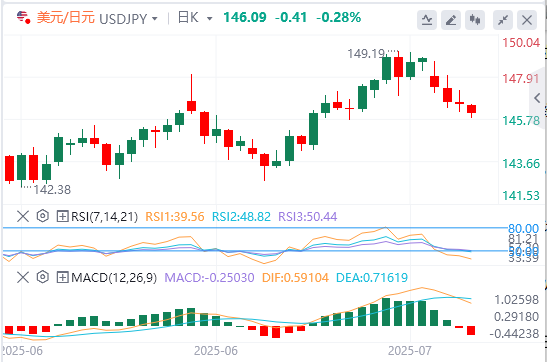Click the 143.66 price axis label
The image size is (547, 362).
coord(521,163)
